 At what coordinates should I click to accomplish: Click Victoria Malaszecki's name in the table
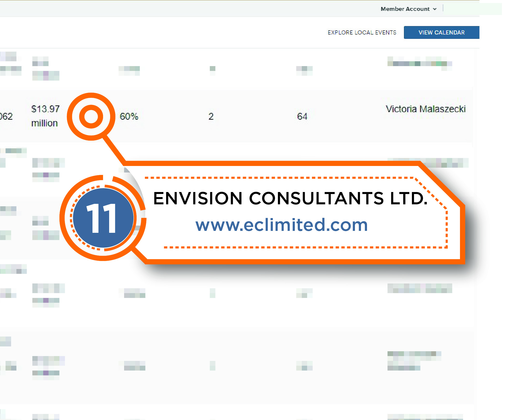(x=426, y=109)
